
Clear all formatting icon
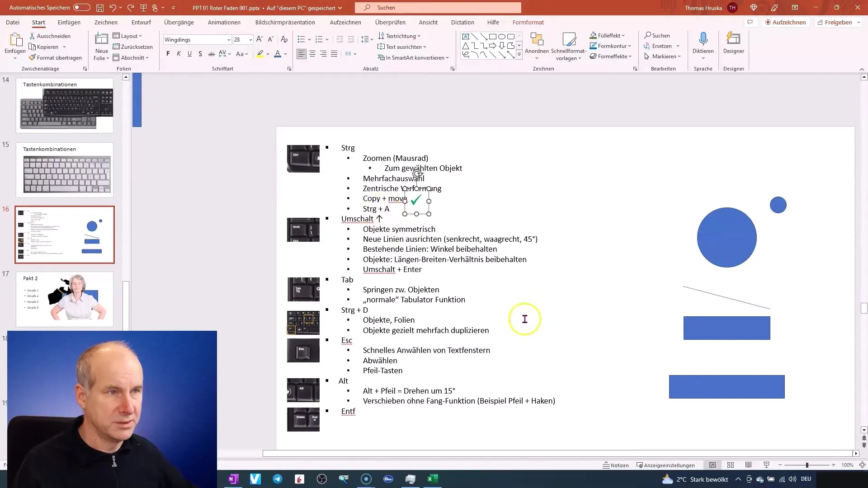(284, 40)
